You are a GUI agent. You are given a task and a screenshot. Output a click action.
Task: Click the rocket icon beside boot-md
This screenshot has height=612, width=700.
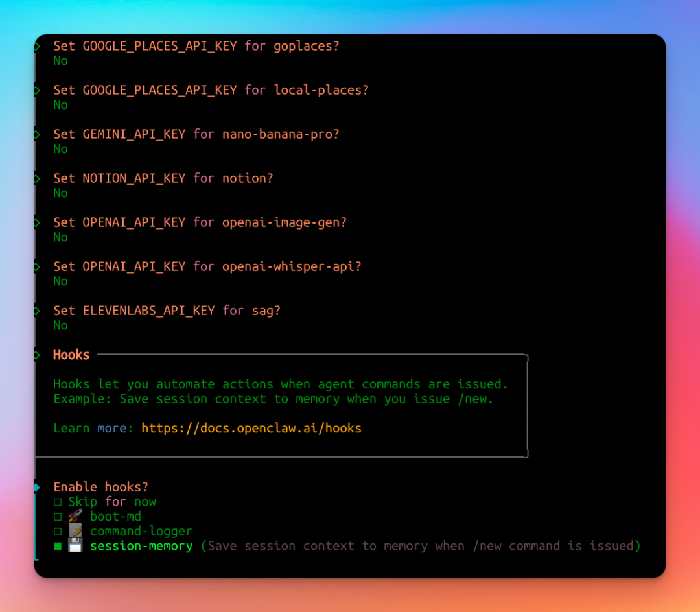pyautogui.click(x=75, y=517)
